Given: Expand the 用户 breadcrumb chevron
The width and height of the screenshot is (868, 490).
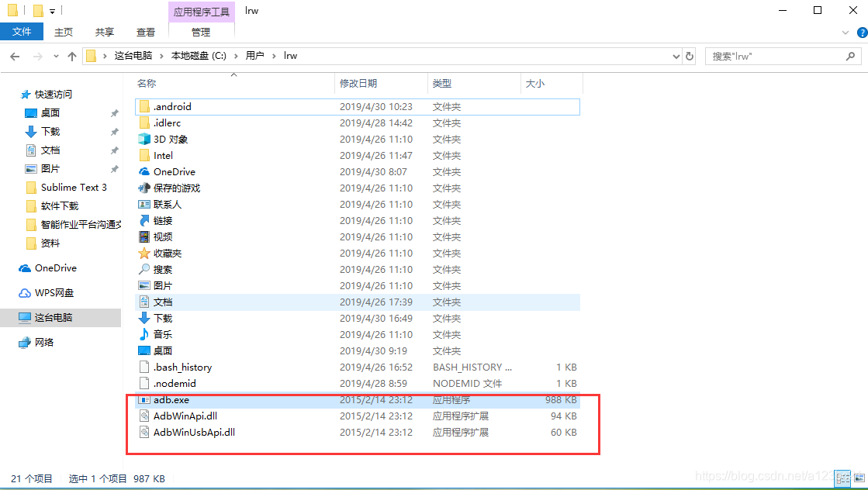Looking at the screenshot, I should coord(274,56).
